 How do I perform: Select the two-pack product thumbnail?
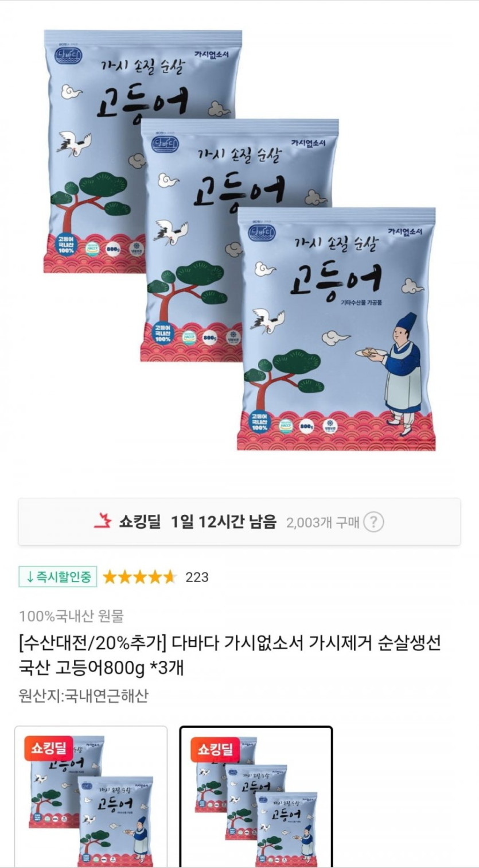pos(91,796)
